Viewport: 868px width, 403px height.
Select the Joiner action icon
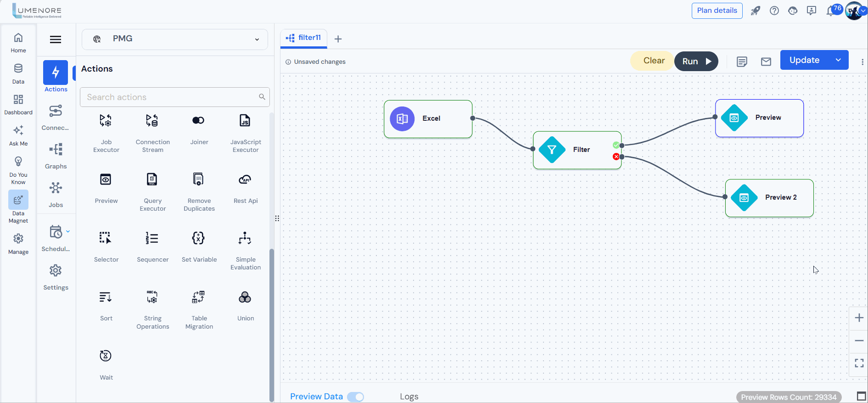[x=198, y=121]
